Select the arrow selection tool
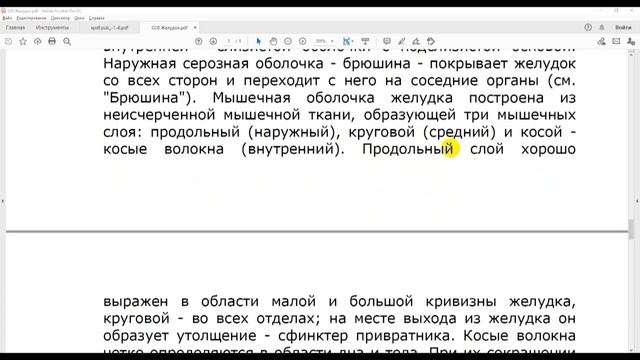The image size is (640, 360). 259,41
